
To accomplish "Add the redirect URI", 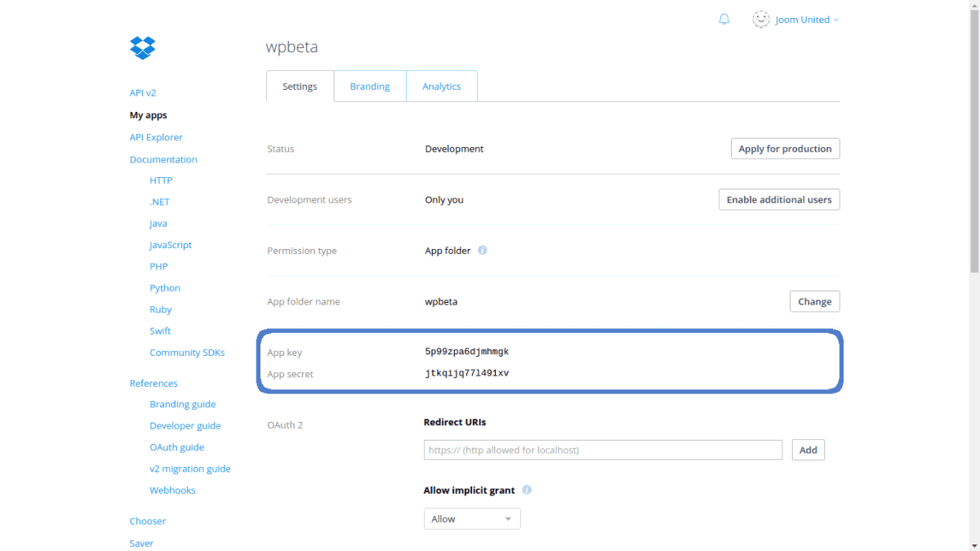I will (808, 450).
